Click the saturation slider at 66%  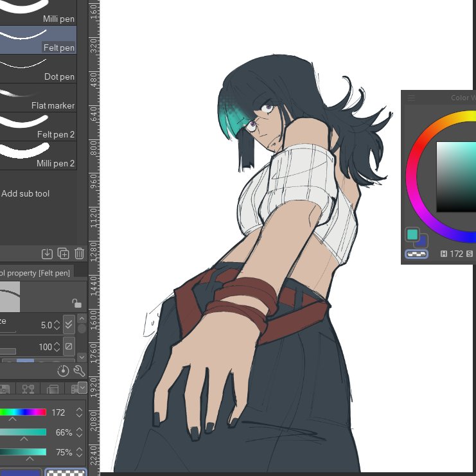[23, 432]
